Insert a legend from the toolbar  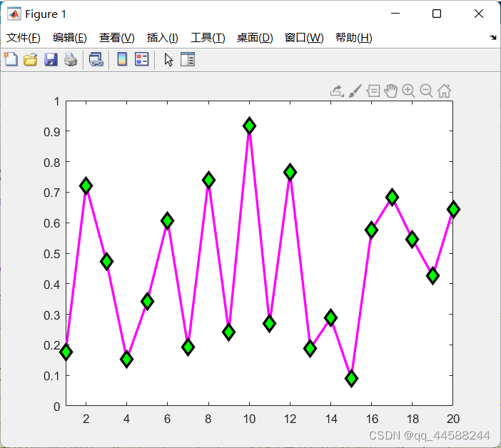click(141, 59)
